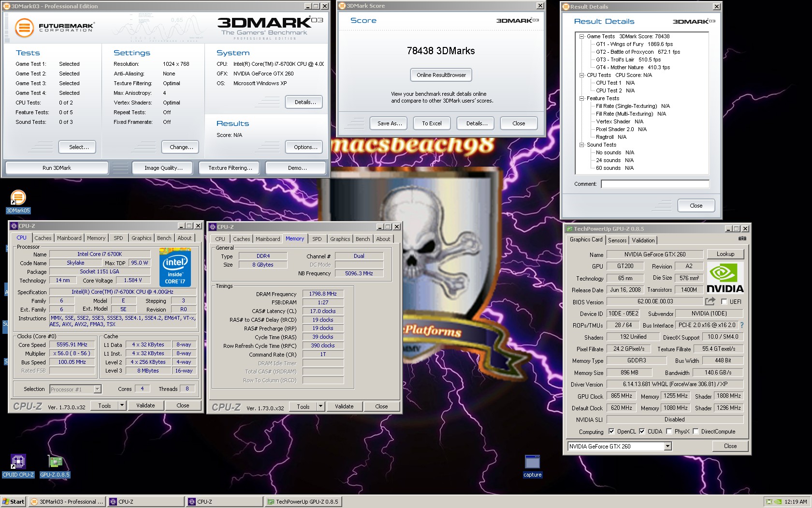812x508 pixels.
Task: Open the SPD tab in right CPU-Z
Action: 317,239
